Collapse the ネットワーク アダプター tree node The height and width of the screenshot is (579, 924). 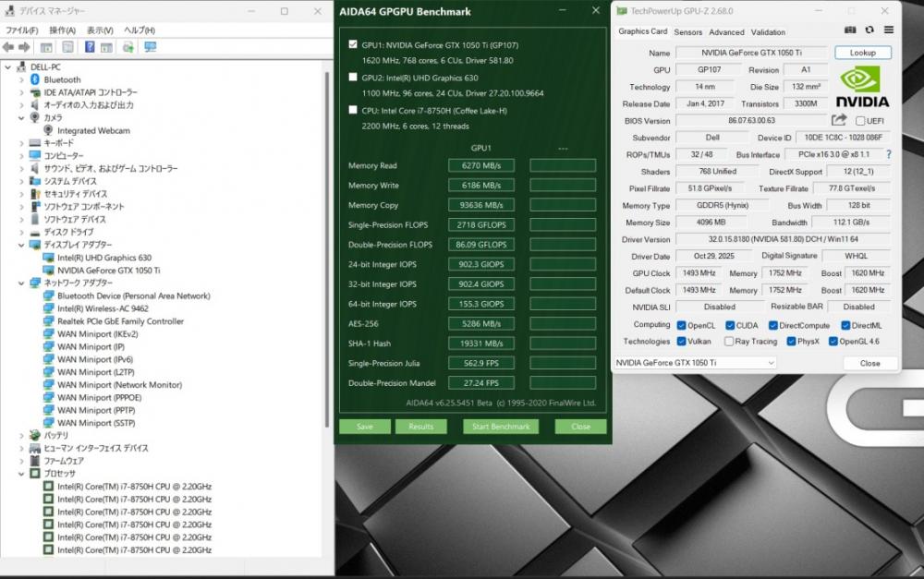click(21, 283)
